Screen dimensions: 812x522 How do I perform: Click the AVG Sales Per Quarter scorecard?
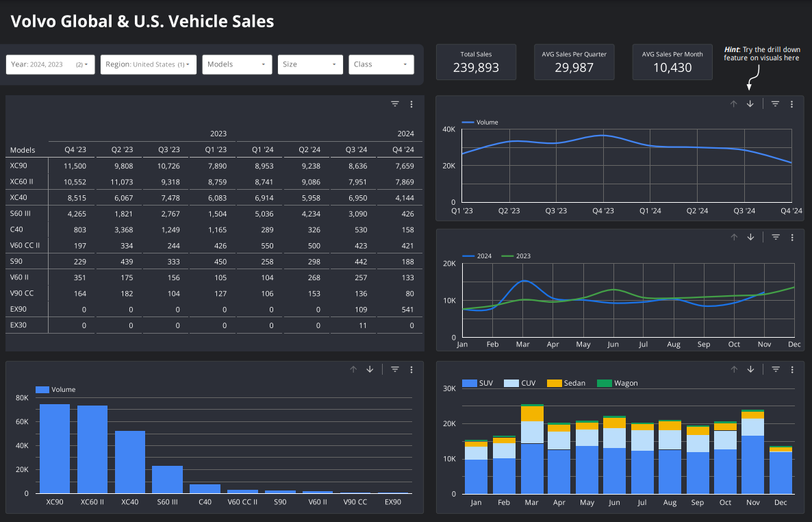pyautogui.click(x=574, y=62)
